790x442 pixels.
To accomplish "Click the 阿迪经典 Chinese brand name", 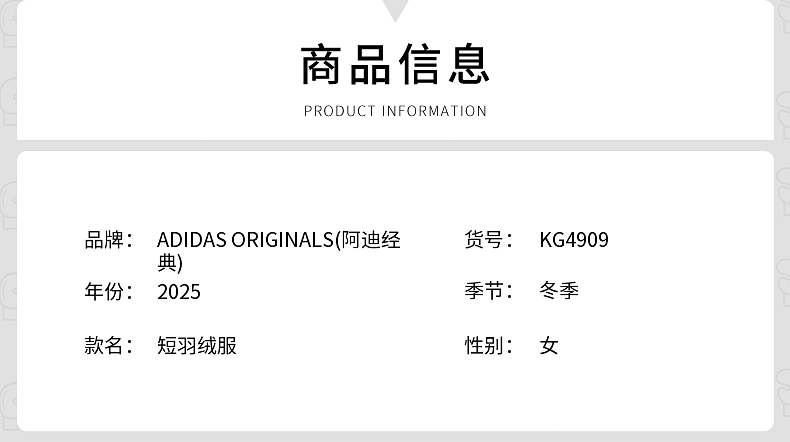I will point(371,240).
